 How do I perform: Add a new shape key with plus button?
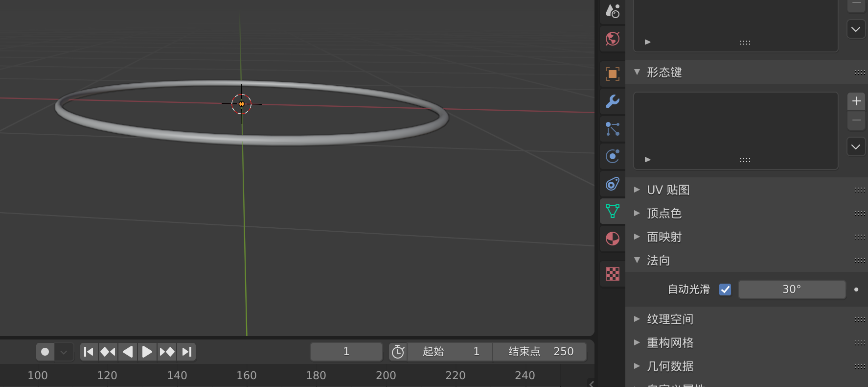pyautogui.click(x=856, y=101)
